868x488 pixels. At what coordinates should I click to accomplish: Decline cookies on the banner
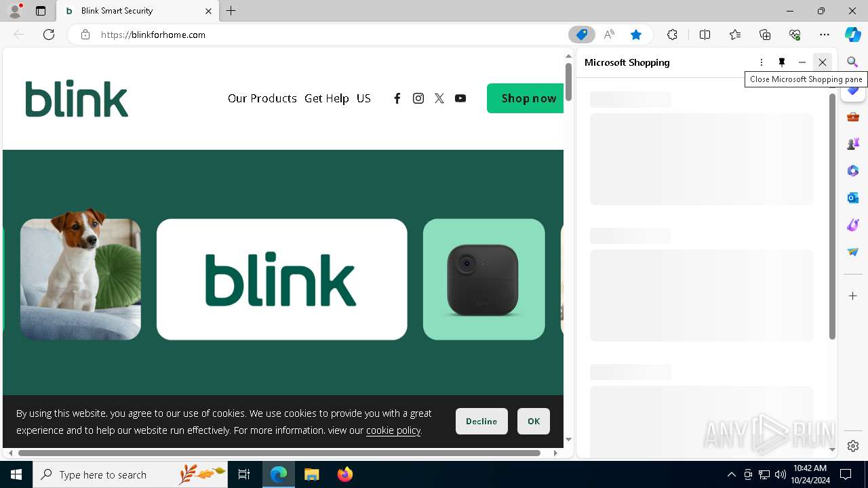click(x=481, y=422)
